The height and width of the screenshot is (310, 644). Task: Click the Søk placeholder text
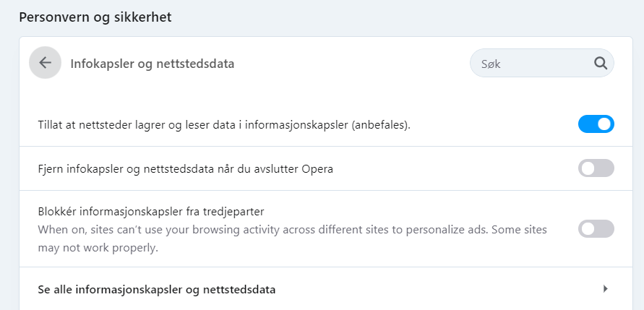[491, 64]
